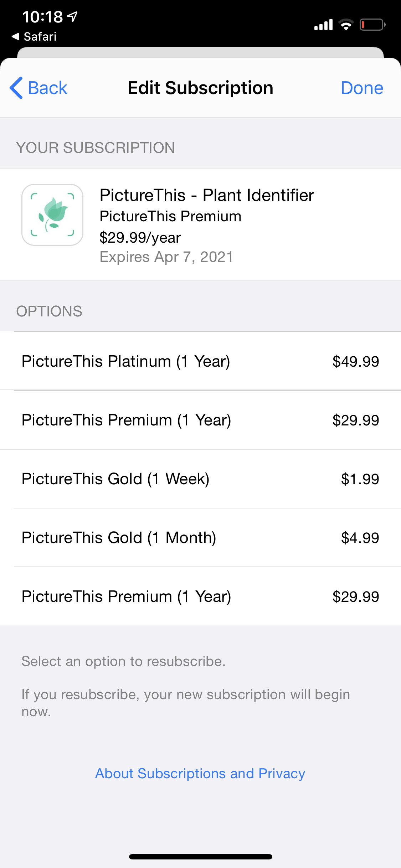401x868 pixels.
Task: Pick PictureThis Gold (1 Month) option
Action: pos(119,538)
